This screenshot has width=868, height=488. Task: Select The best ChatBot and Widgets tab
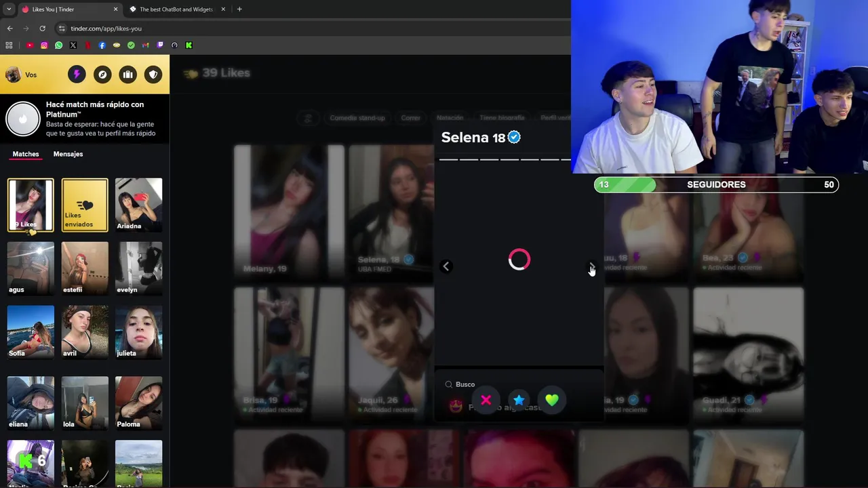177,9
